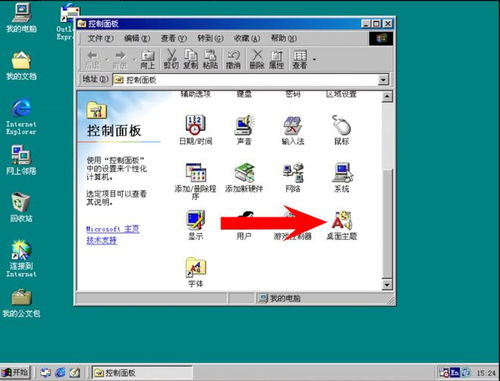Viewport: 500px width, 381px height.
Task: Click the 查看 views toolbar button
Action: tap(300, 59)
